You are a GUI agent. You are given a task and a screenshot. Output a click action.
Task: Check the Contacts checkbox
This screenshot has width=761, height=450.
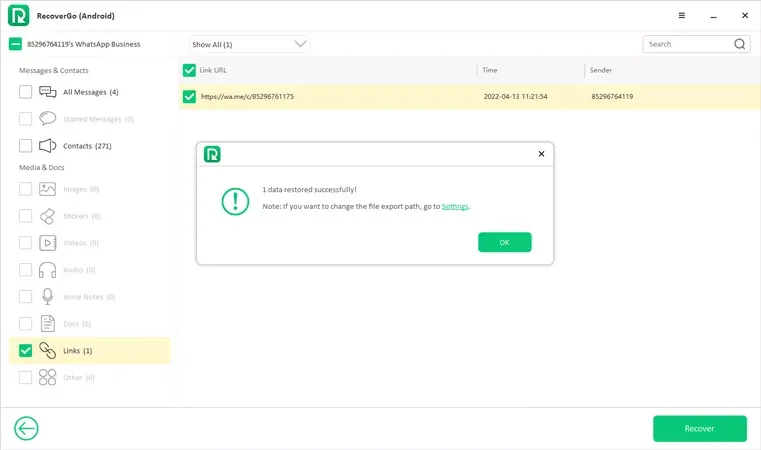[25, 146]
